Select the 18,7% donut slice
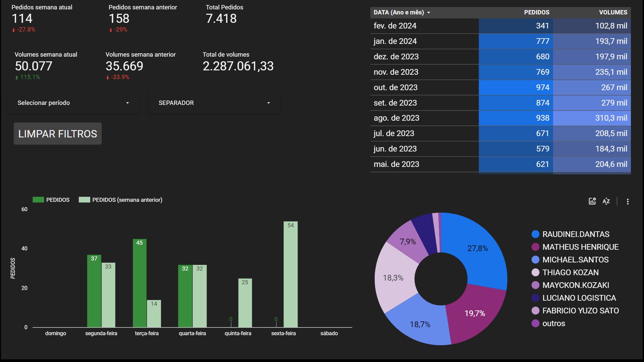The width and height of the screenshot is (644, 362). [420, 324]
